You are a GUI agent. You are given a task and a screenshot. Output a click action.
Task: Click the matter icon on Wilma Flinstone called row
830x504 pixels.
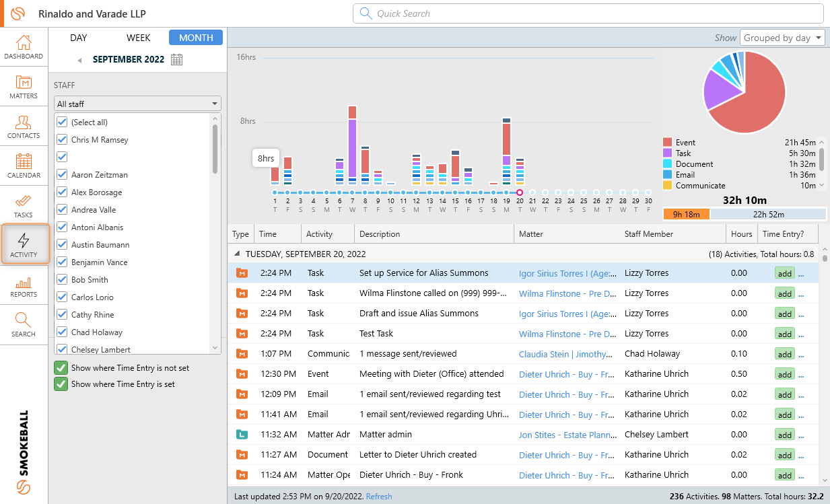(242, 293)
